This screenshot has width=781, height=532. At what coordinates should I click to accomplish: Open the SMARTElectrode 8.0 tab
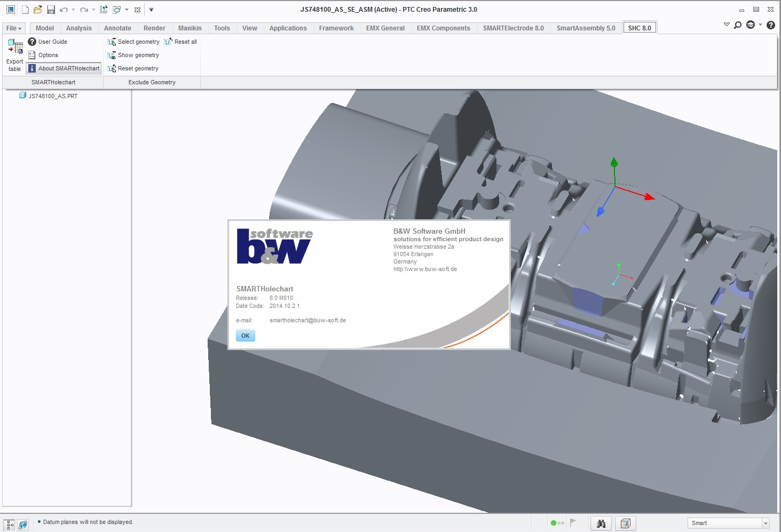514,28
